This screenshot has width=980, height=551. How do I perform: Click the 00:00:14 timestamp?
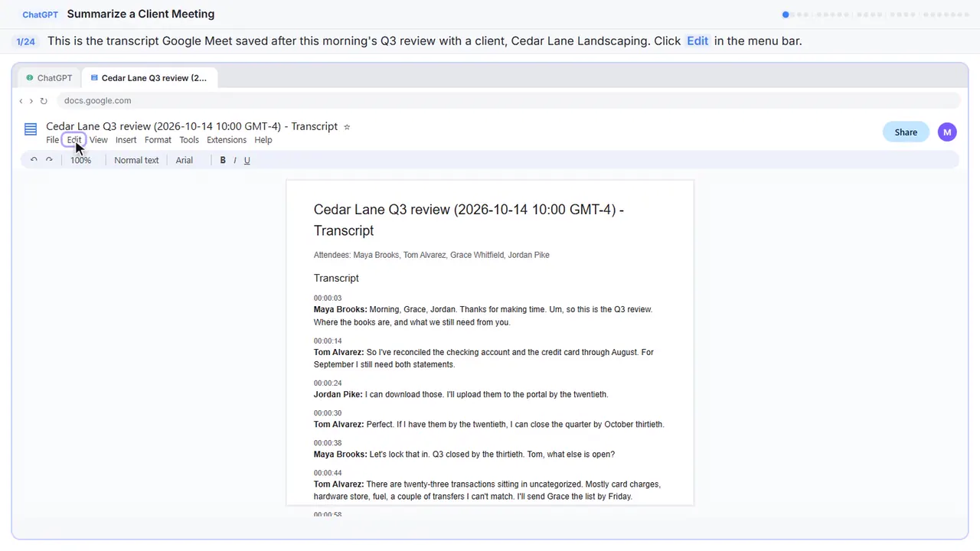(328, 341)
